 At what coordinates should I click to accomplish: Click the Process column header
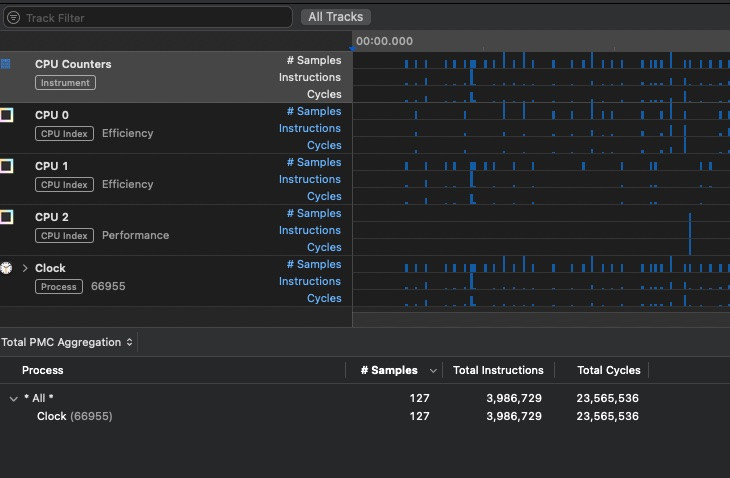[x=43, y=370]
